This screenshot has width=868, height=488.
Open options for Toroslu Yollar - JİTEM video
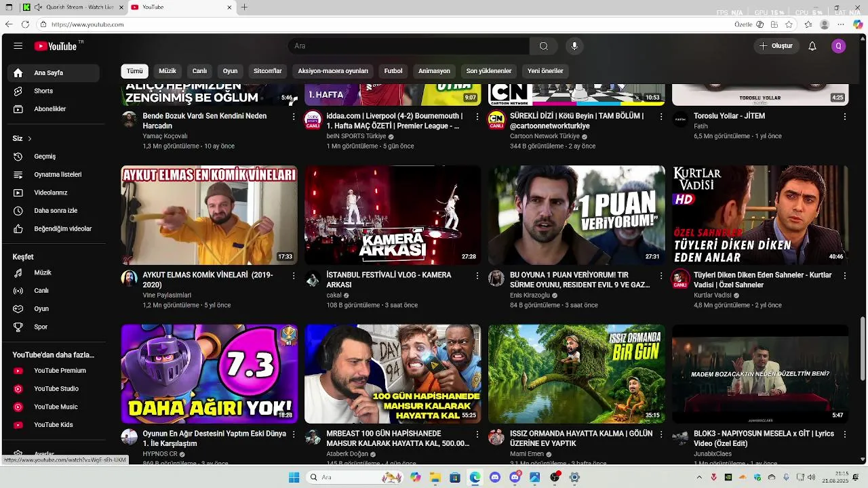(x=845, y=117)
